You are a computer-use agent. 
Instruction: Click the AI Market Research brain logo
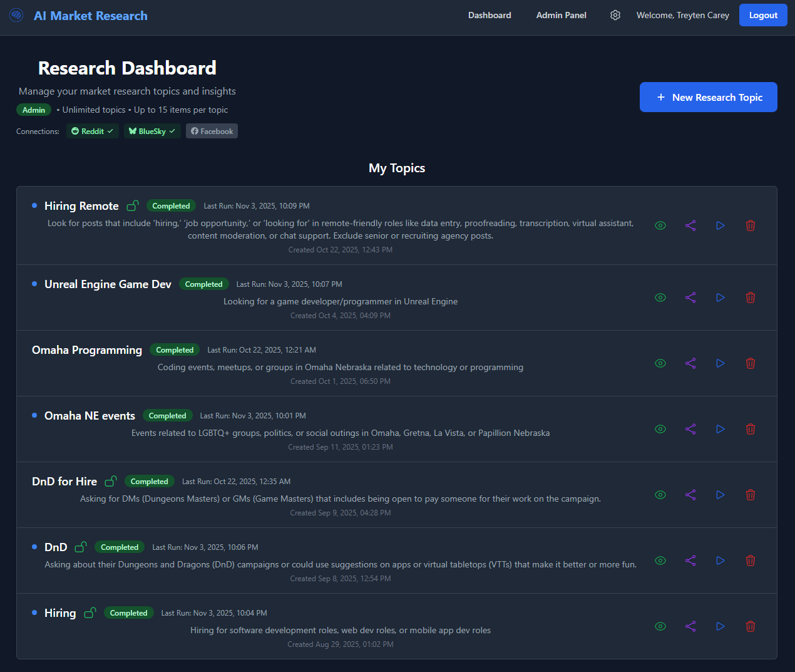point(17,15)
